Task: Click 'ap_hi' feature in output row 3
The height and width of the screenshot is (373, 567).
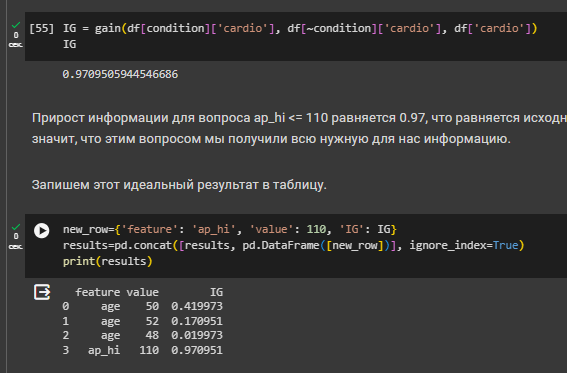Action: 104,350
